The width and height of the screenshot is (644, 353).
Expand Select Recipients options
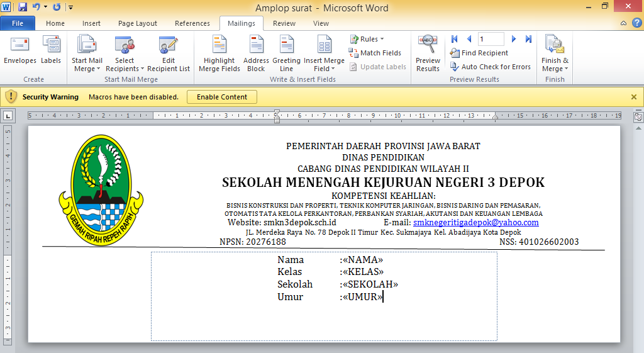coord(125,53)
